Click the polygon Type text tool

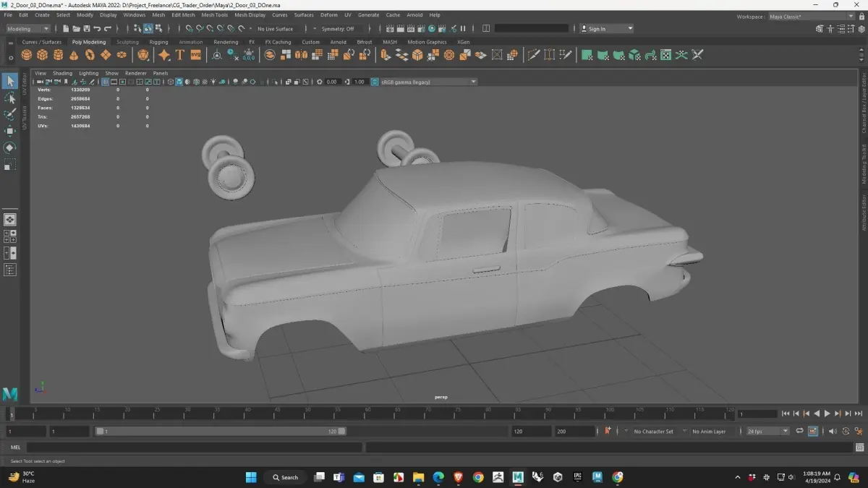tap(180, 55)
